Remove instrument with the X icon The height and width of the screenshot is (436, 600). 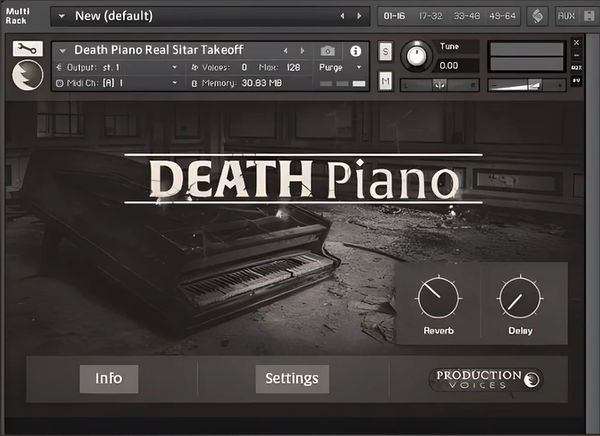[577, 42]
